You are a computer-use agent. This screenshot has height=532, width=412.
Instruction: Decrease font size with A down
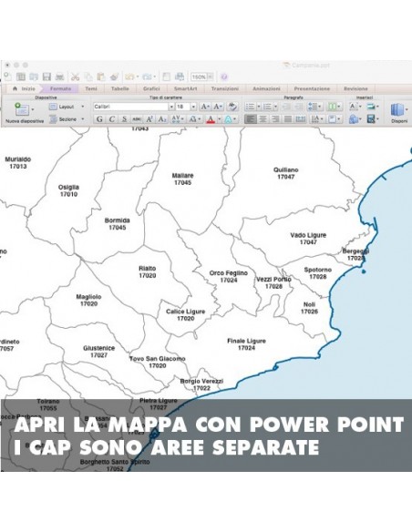(218, 107)
